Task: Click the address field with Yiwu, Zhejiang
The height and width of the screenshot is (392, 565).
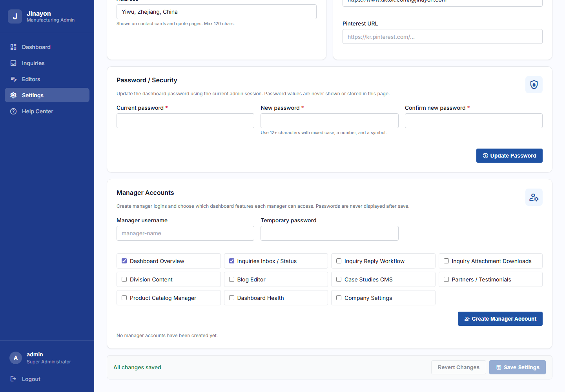Action: click(217, 12)
